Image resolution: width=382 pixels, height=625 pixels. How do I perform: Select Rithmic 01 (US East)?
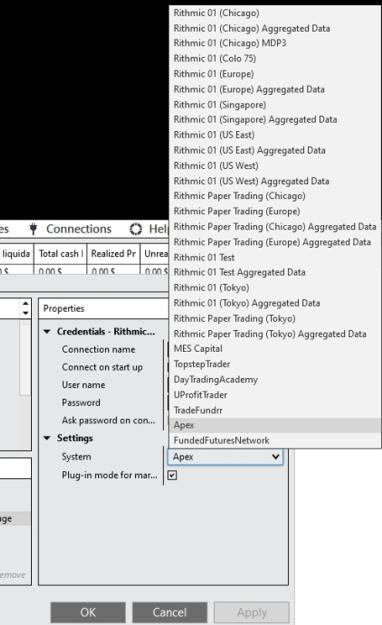tap(274, 135)
